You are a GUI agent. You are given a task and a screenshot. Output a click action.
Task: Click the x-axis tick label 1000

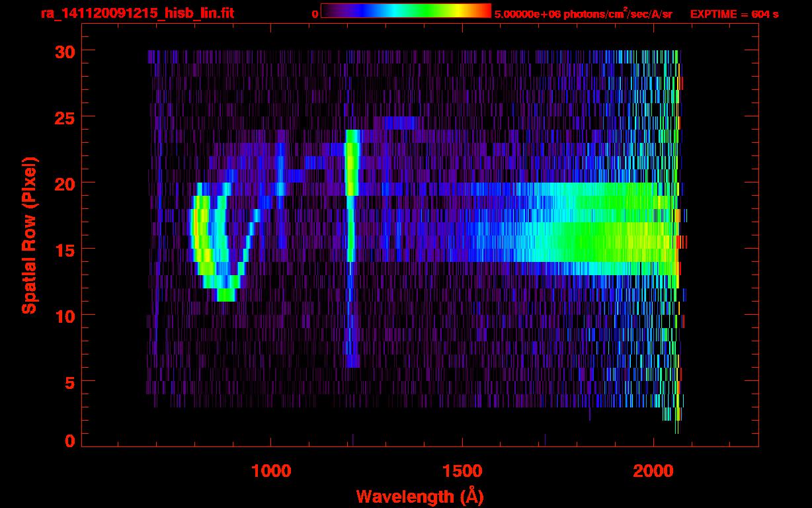[271, 471]
